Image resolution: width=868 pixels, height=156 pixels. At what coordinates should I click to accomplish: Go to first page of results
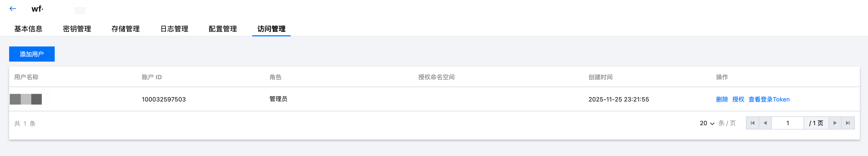click(753, 123)
